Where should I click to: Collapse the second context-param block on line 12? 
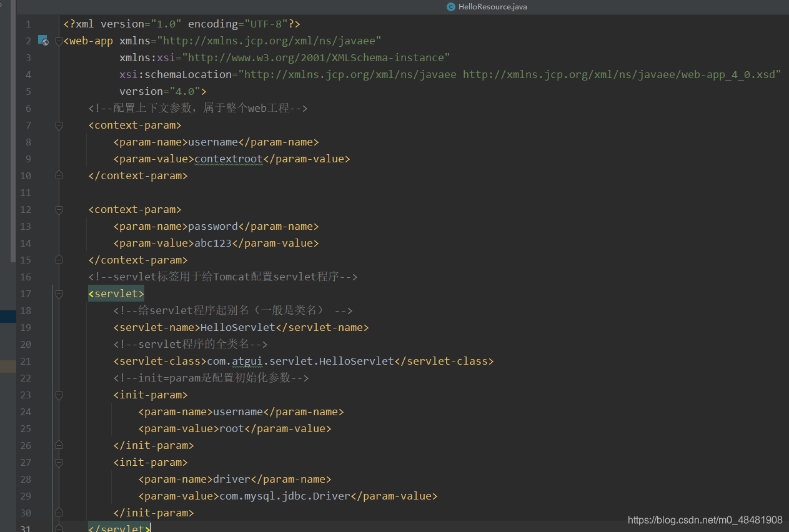click(x=59, y=210)
